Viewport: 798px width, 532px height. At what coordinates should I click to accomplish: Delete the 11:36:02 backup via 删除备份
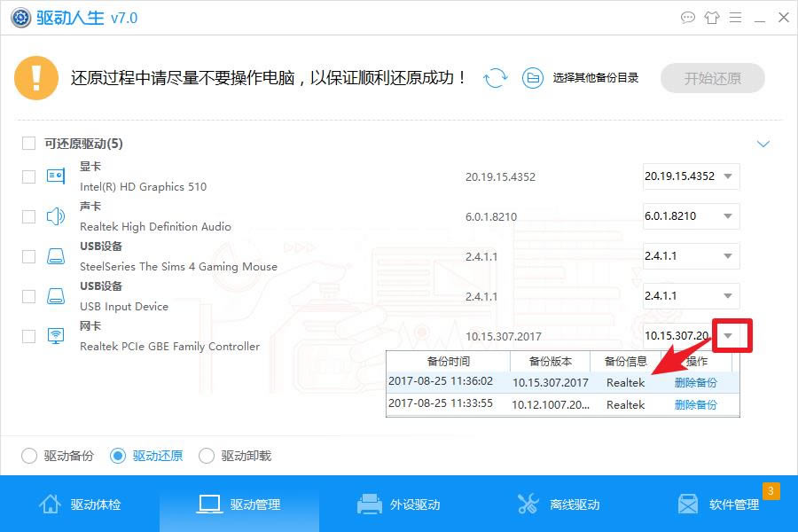(696, 382)
